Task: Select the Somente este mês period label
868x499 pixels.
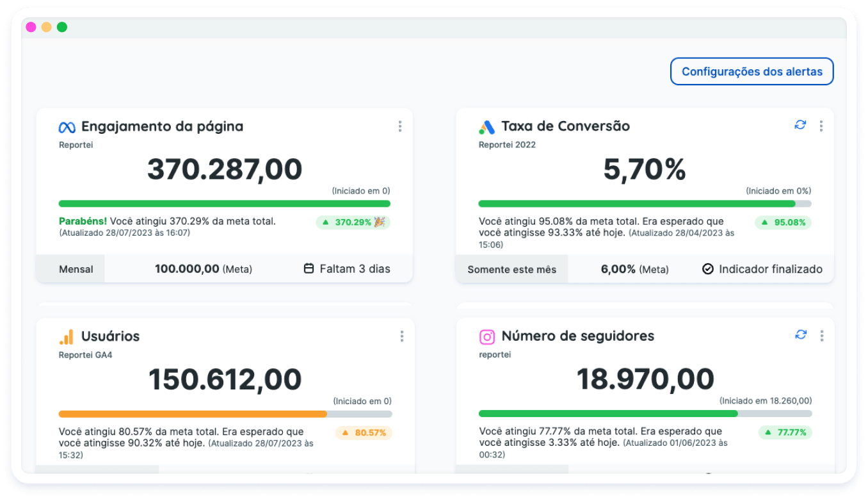Action: (511, 269)
